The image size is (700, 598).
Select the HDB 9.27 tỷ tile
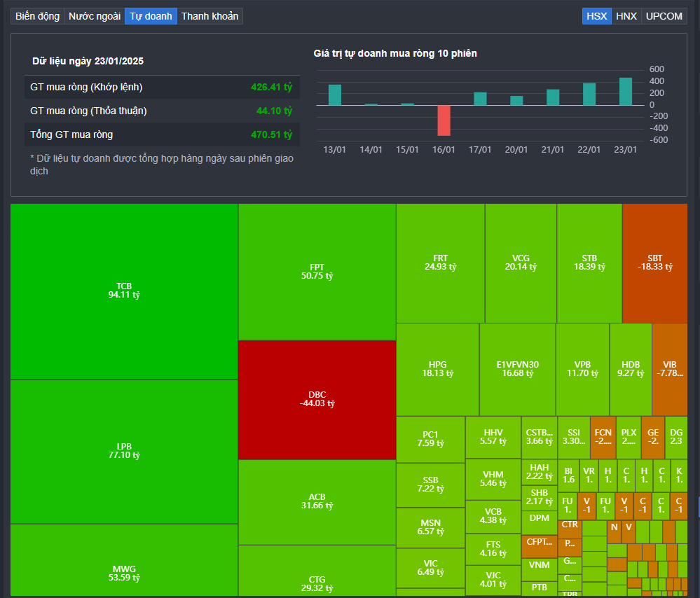click(x=631, y=370)
